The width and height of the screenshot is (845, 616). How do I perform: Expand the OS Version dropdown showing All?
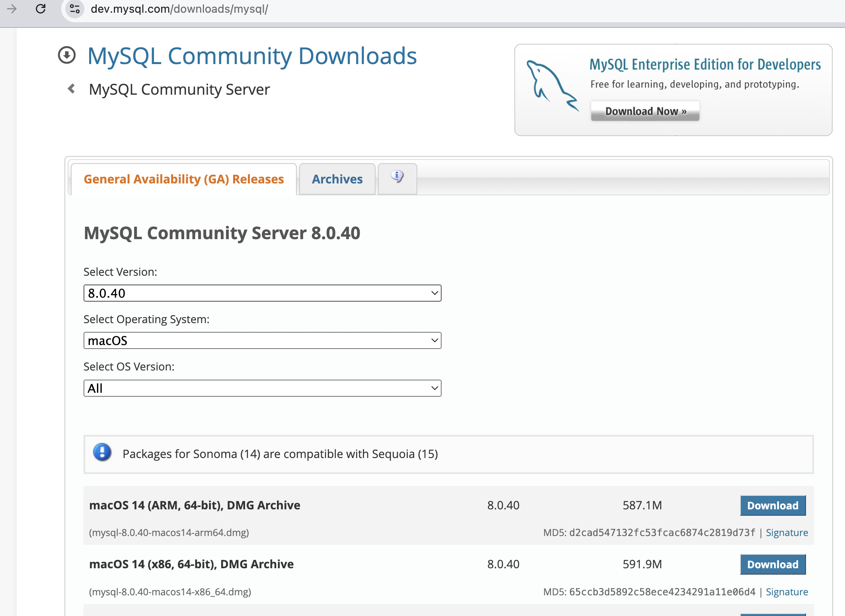pyautogui.click(x=263, y=388)
